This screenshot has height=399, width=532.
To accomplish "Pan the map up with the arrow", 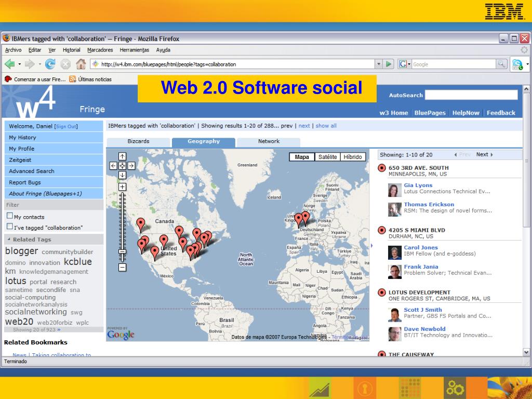I will (x=122, y=156).
